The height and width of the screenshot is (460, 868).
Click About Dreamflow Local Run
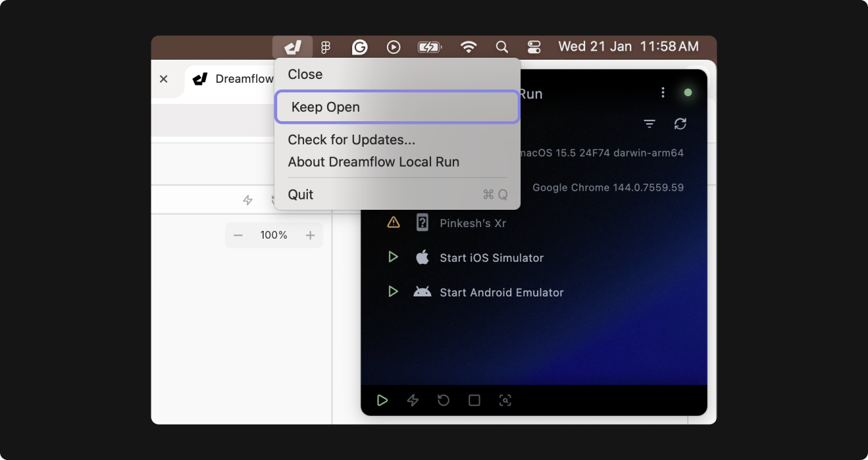(x=373, y=162)
